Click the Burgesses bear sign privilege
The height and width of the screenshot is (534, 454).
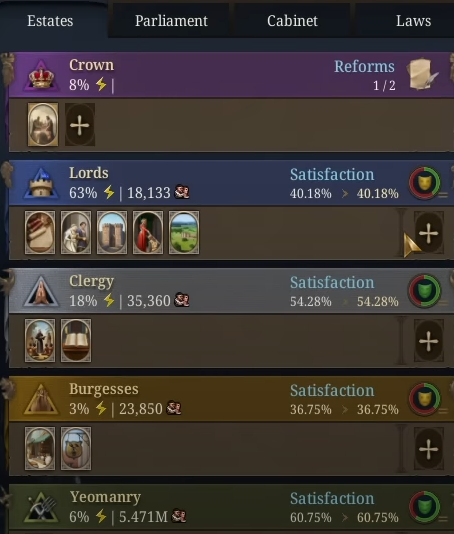click(76, 449)
